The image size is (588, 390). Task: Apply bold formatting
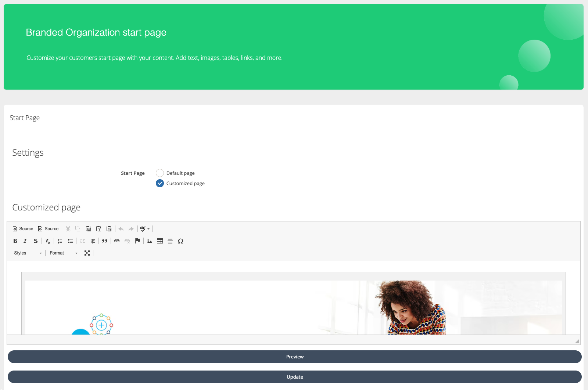tap(15, 241)
